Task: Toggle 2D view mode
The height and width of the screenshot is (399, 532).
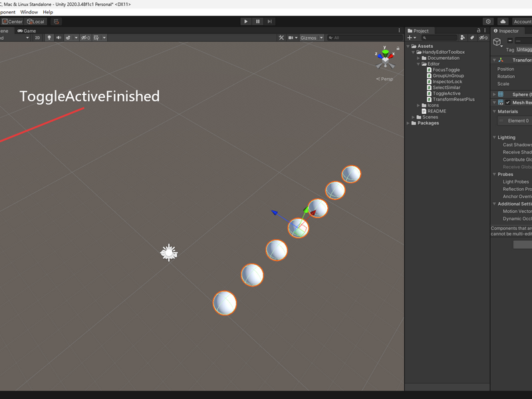Action: [x=37, y=38]
